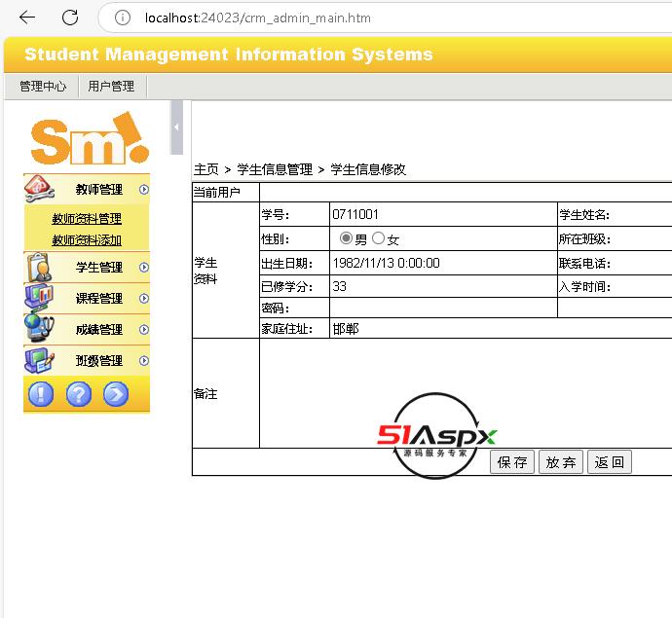Expand the 学生管理 arrow button

tap(143, 267)
